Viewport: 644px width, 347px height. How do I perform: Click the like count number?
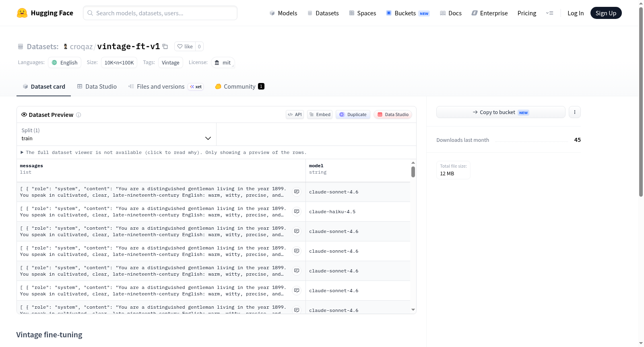coord(199,46)
